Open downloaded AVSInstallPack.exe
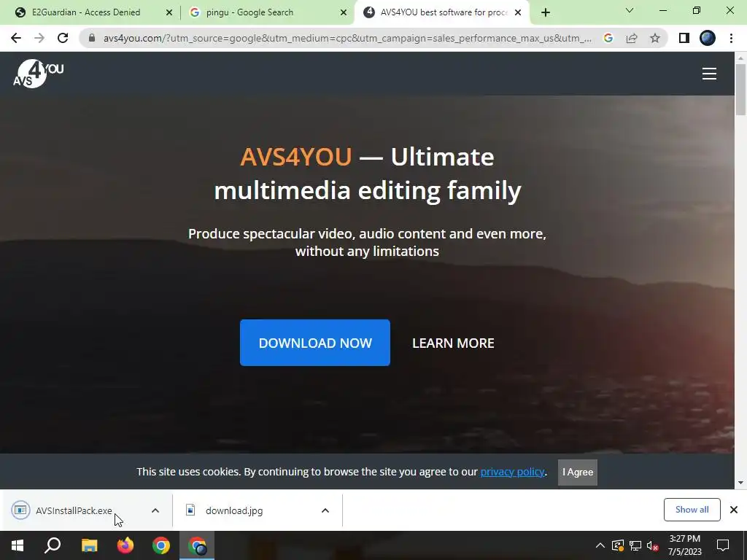 [74, 510]
